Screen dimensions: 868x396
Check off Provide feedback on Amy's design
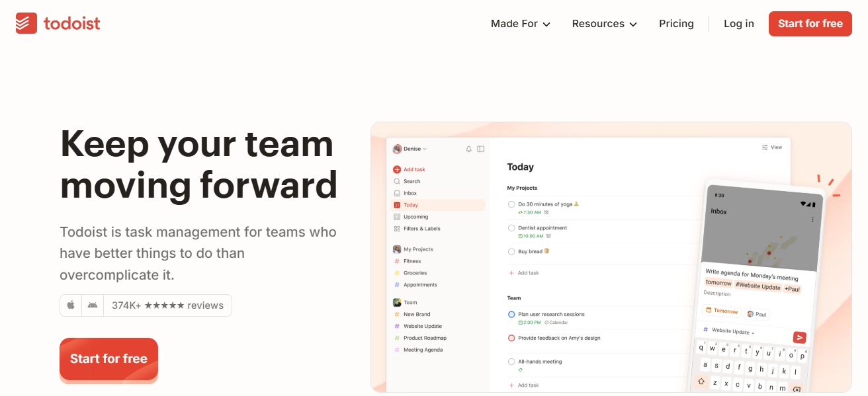coord(511,338)
